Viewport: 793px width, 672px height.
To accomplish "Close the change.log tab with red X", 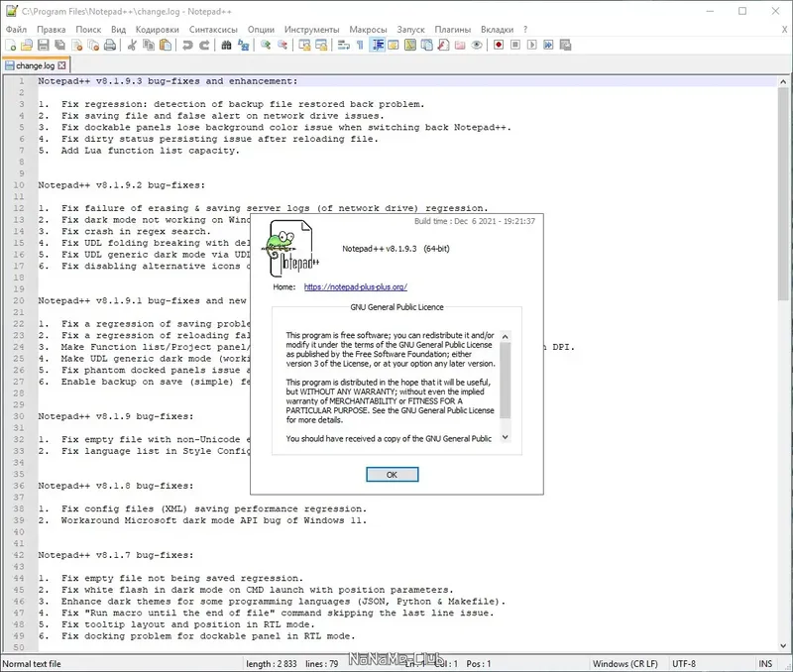I will point(61,65).
